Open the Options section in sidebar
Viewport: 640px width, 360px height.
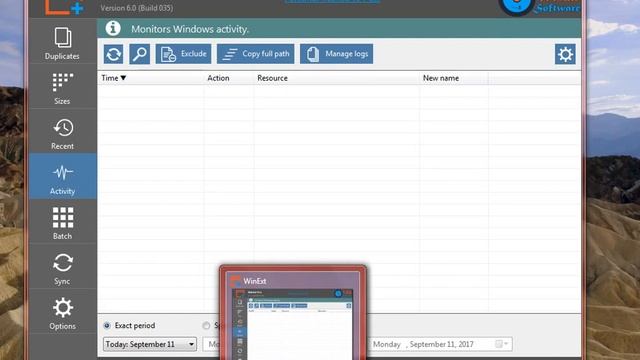[62, 311]
